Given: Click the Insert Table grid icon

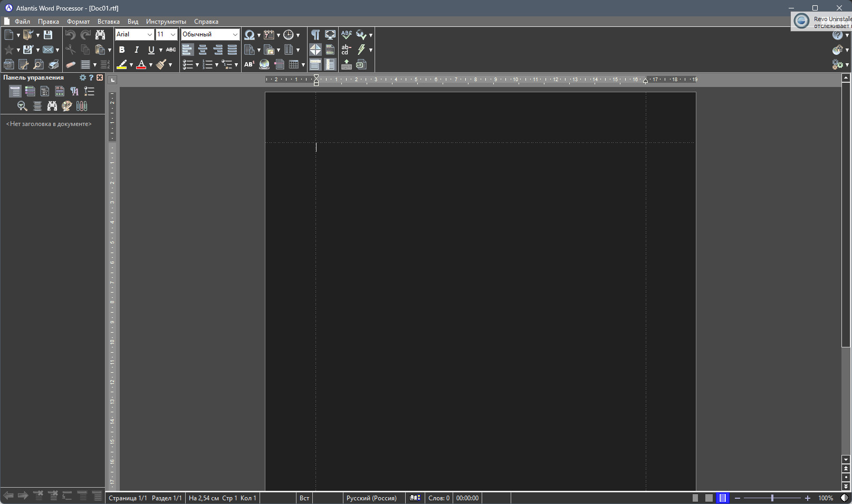Looking at the screenshot, I should [x=294, y=64].
